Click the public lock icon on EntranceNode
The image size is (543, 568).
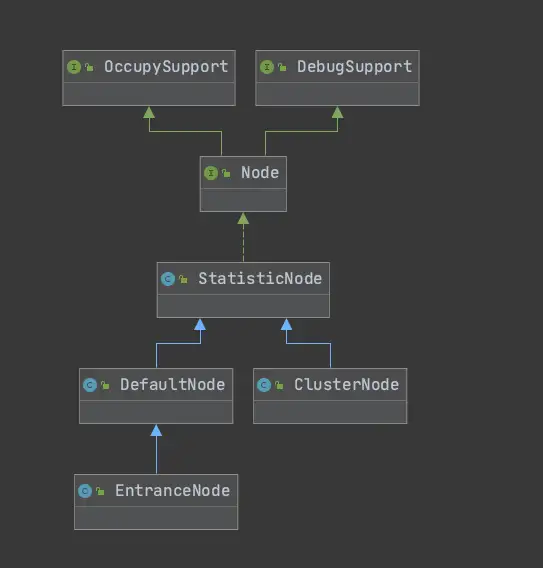pos(100,491)
